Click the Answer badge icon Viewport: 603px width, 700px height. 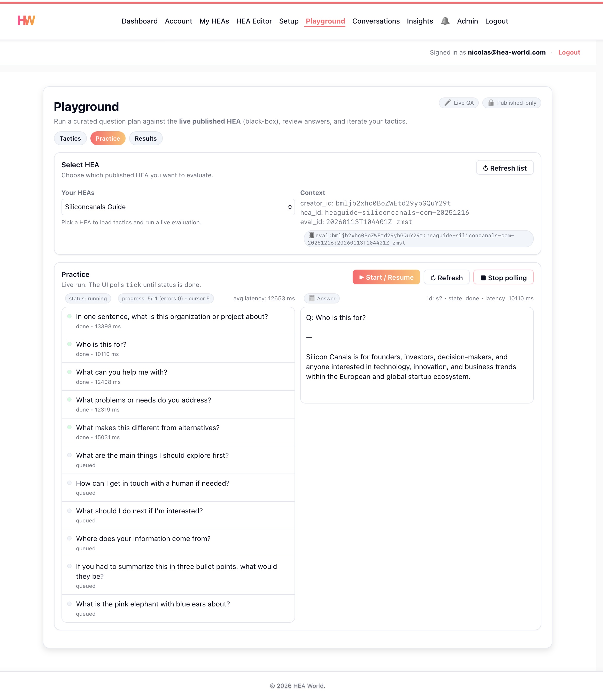pyautogui.click(x=312, y=298)
